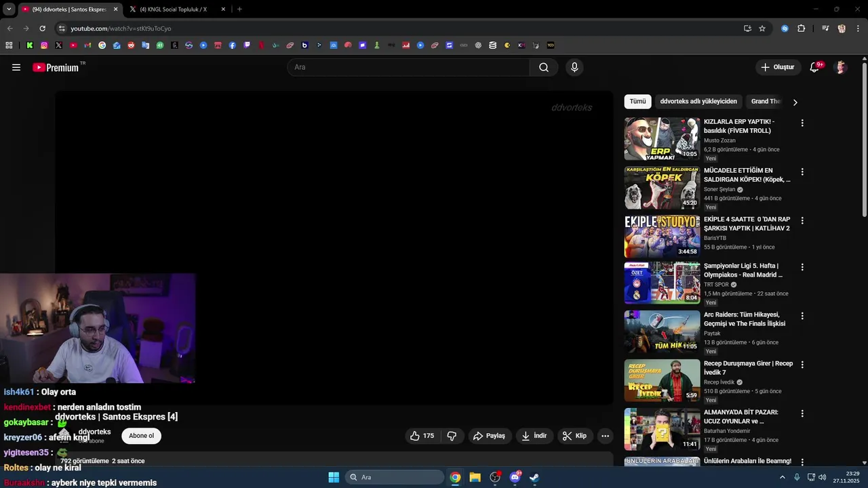Click the Klip clip button
868x488 pixels.
(x=574, y=436)
